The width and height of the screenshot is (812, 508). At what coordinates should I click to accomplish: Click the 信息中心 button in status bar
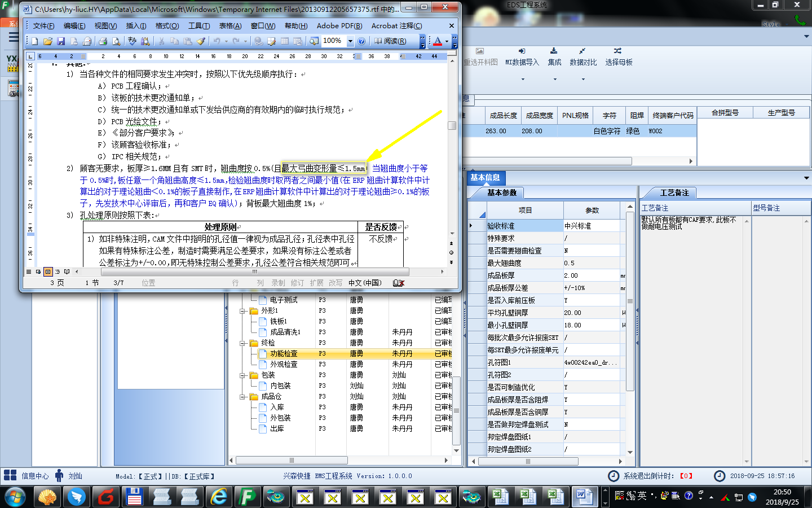27,476
